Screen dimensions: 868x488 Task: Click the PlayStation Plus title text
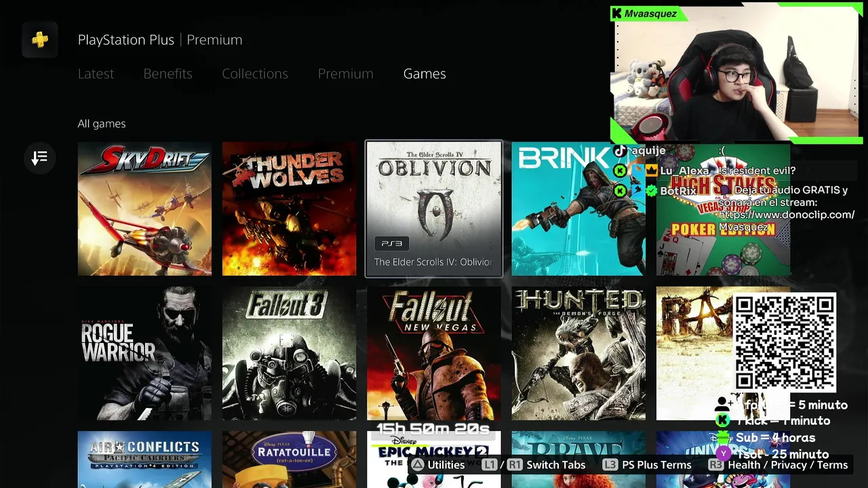point(126,40)
